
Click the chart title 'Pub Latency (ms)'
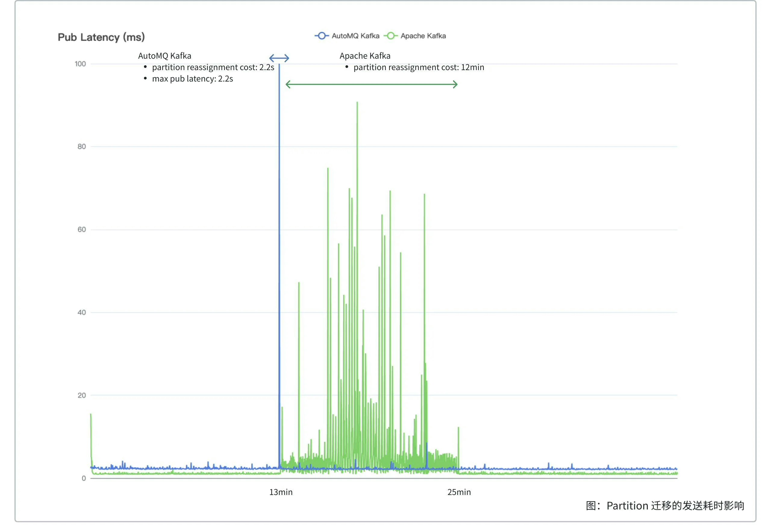[x=101, y=37]
